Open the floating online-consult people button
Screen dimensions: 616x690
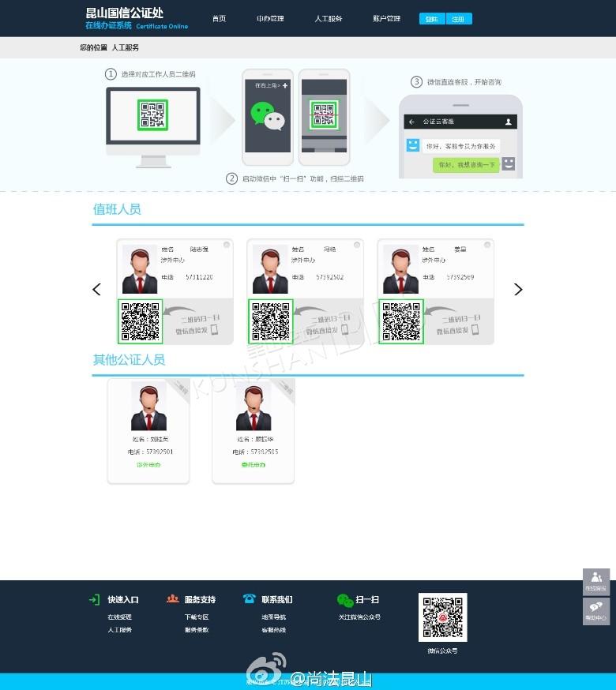pyautogui.click(x=596, y=582)
